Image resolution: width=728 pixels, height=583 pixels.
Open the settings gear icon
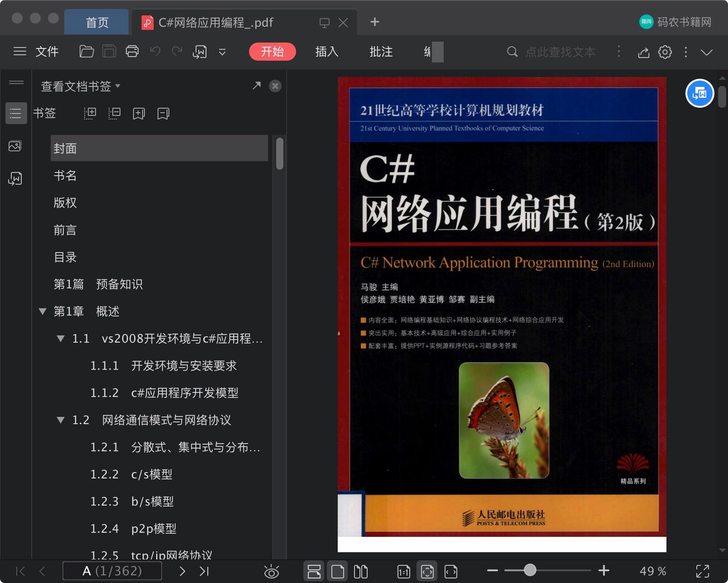point(665,52)
